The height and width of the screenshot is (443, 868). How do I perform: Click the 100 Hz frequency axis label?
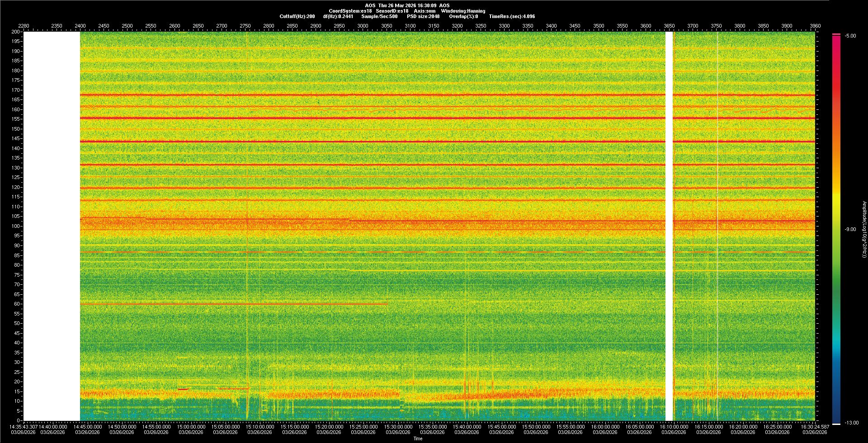16,226
